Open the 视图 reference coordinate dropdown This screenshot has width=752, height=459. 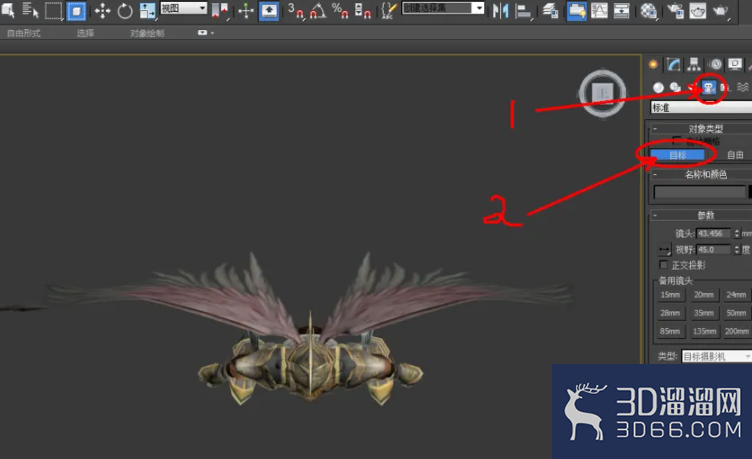pyautogui.click(x=184, y=8)
